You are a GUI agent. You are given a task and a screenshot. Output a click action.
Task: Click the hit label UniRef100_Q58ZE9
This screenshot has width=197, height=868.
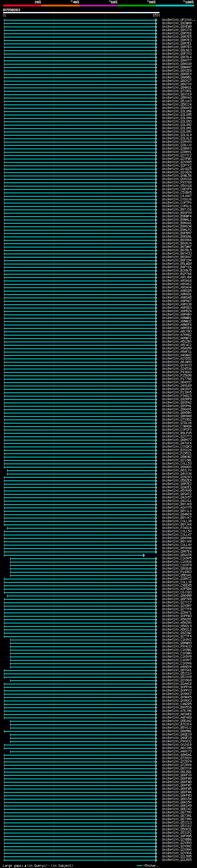tap(177, 481)
